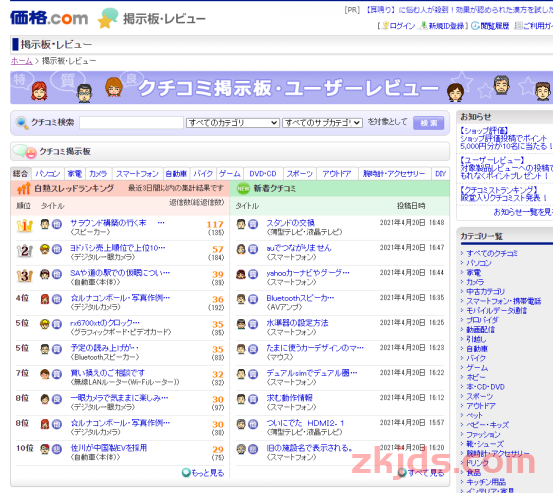Click the green もっと見る arrow icon
Viewport: 554px width, 493px height.
click(x=186, y=473)
